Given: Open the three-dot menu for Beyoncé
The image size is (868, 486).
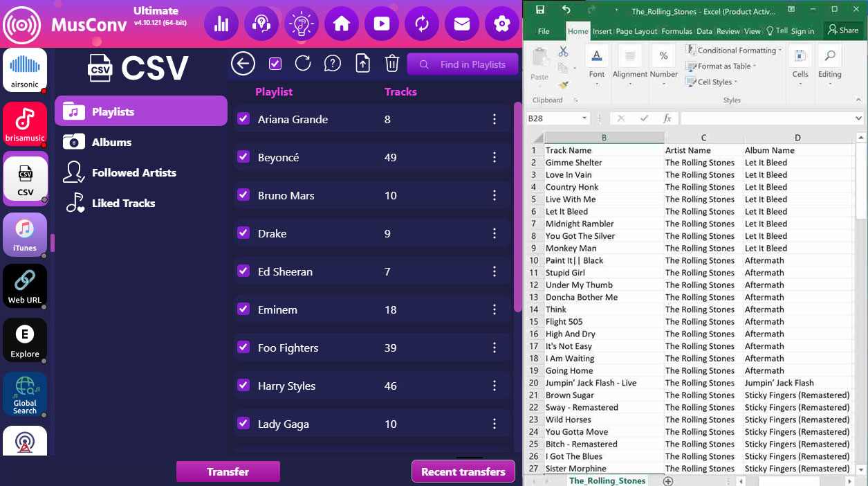Looking at the screenshot, I should (495, 157).
